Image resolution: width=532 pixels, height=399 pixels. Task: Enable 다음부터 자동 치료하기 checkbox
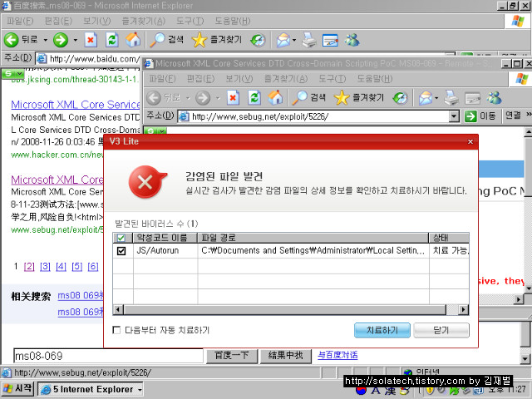(116, 330)
